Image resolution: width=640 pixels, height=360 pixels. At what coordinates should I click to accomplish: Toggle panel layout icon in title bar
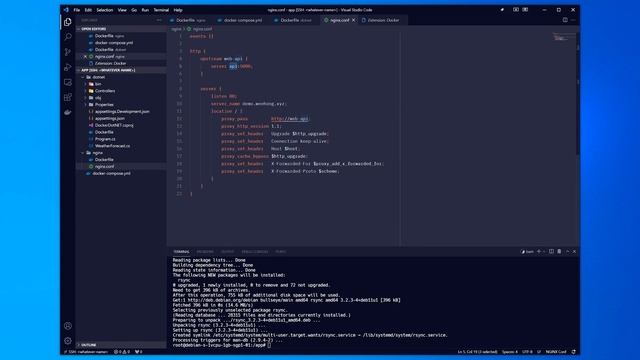(x=516, y=10)
